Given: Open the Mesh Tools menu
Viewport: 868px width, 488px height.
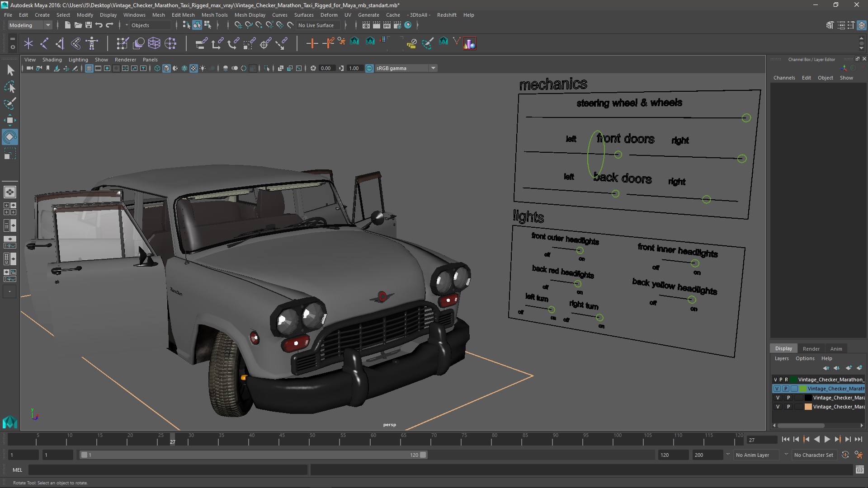Looking at the screenshot, I should point(214,15).
